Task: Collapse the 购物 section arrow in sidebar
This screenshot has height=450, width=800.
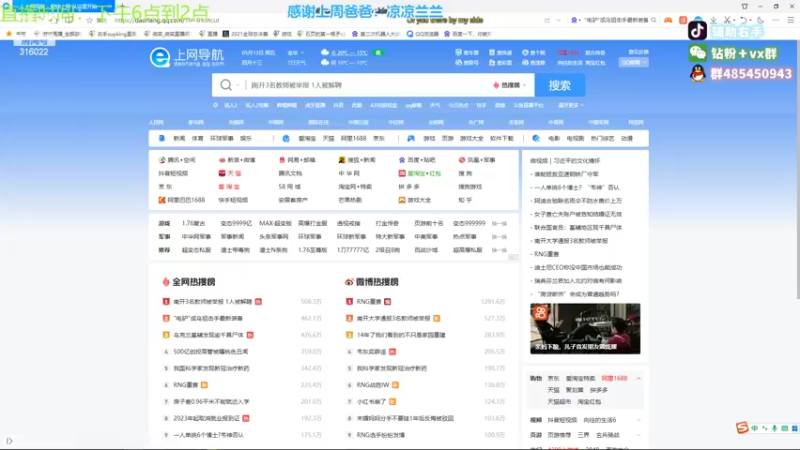Action: pos(639,379)
